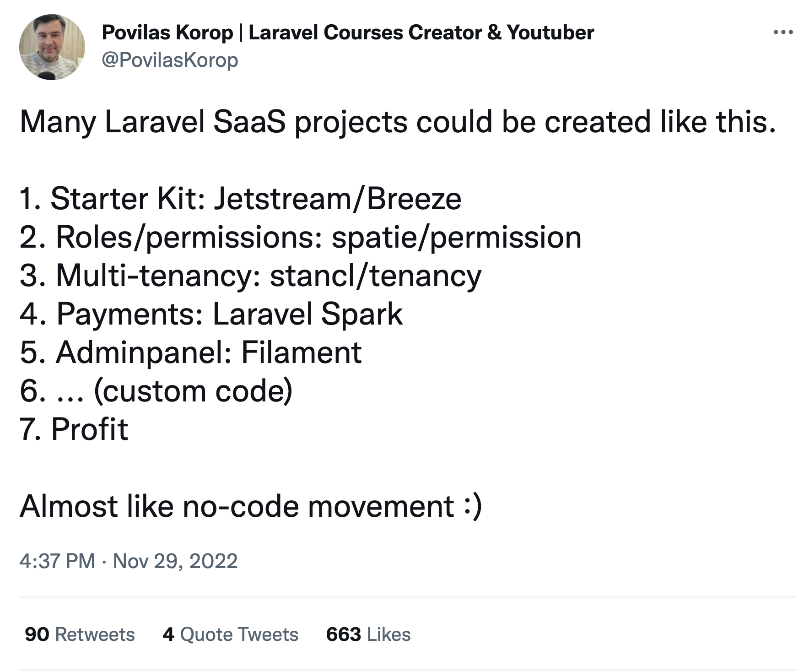Click the '7. Profit' line

click(x=74, y=429)
